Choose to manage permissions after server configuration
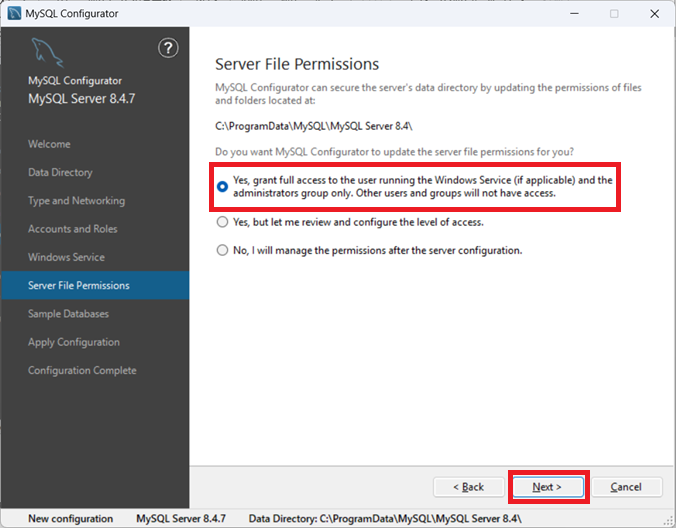The height and width of the screenshot is (528, 676). [222, 250]
